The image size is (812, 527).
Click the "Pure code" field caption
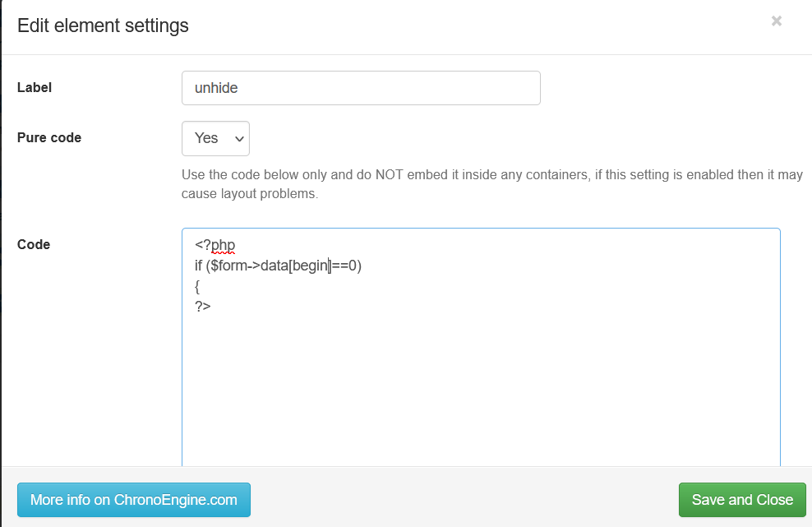click(x=49, y=138)
